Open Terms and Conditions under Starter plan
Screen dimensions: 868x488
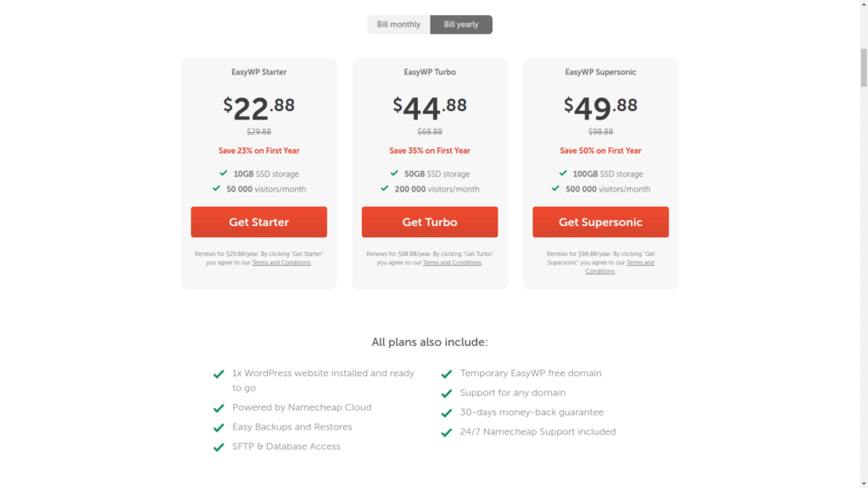pos(281,263)
